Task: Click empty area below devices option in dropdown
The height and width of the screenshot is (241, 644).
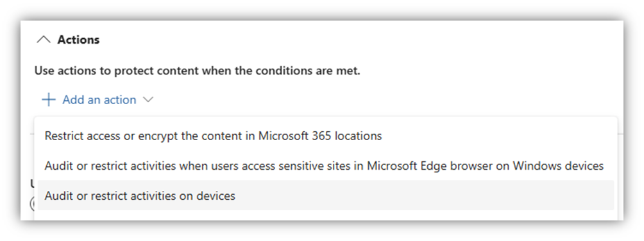Action: [x=327, y=215]
